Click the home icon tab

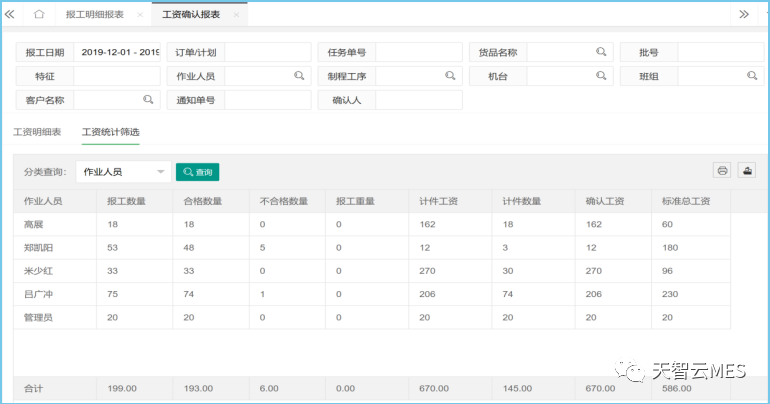click(39, 14)
